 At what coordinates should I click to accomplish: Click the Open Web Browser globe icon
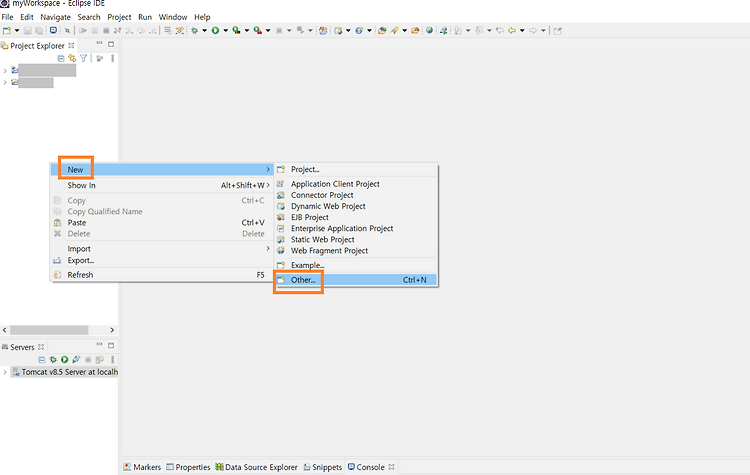(x=429, y=31)
